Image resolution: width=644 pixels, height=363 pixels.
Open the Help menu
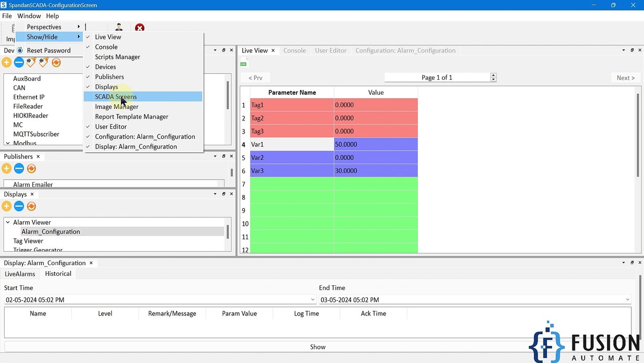click(x=52, y=16)
